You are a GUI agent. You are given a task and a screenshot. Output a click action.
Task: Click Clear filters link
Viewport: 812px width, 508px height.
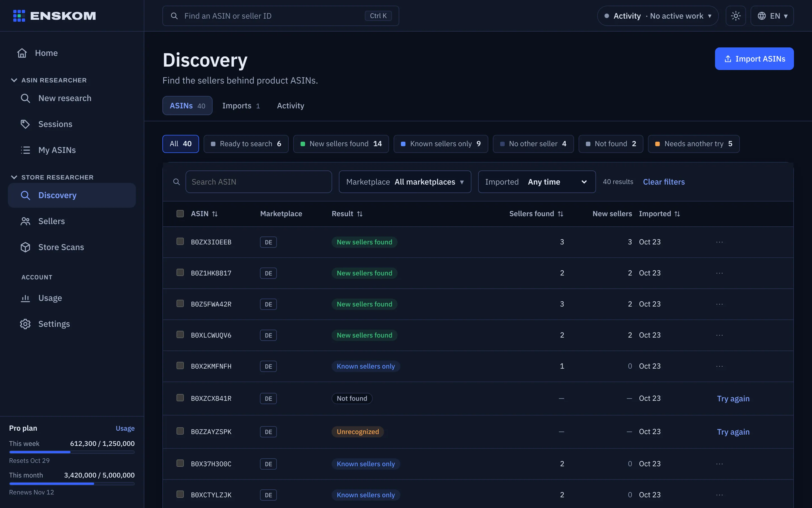(664, 182)
